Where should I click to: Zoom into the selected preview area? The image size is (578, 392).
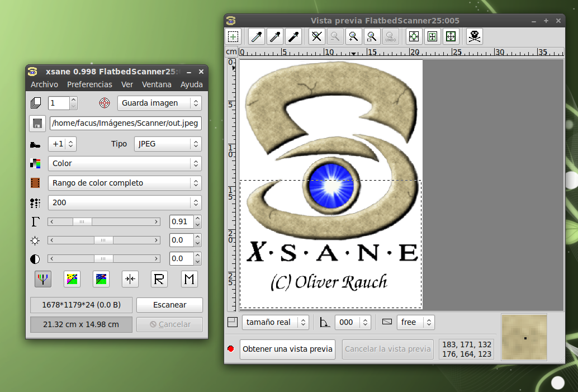[x=372, y=36]
